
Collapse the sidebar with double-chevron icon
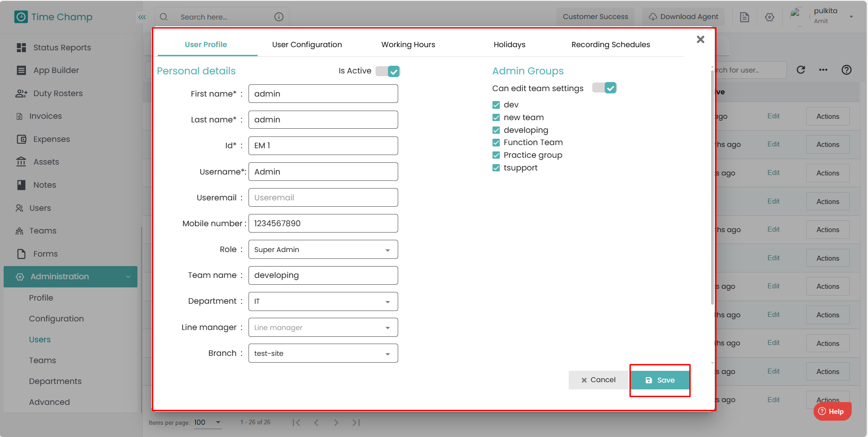[x=142, y=17]
